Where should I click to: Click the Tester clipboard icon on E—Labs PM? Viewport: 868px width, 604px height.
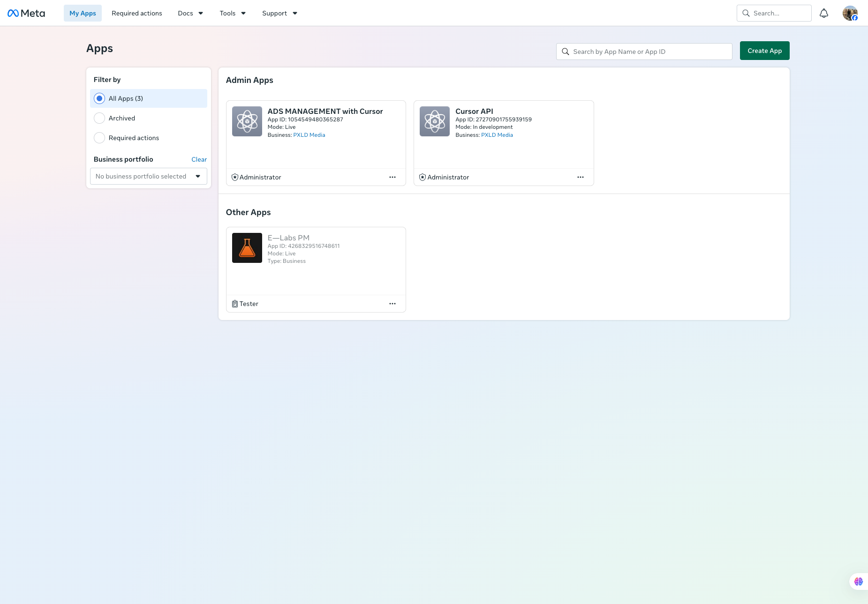(x=235, y=304)
